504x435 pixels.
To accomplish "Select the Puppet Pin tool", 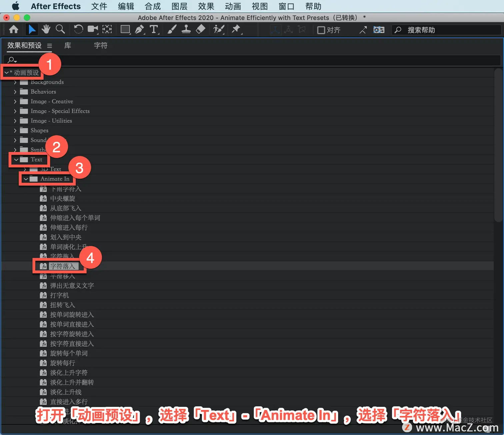I will pos(236,30).
